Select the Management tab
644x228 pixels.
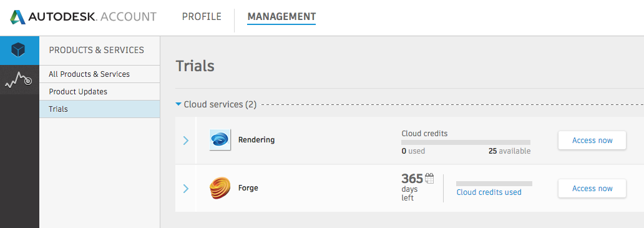281,17
